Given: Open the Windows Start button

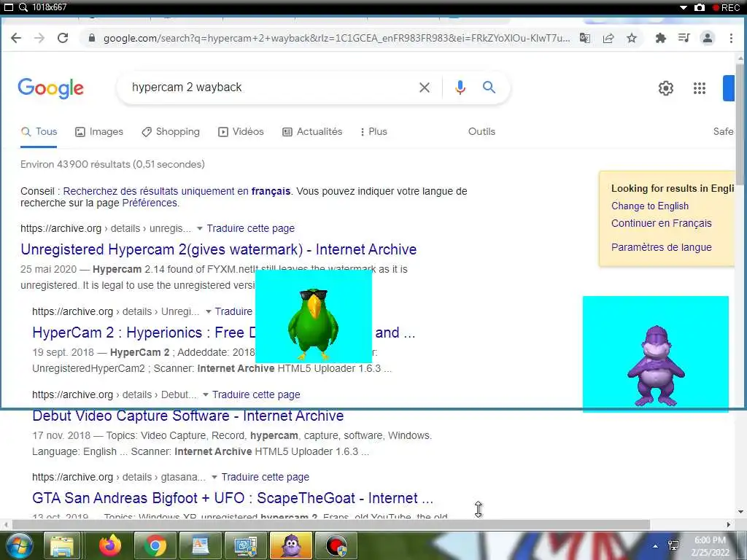Looking at the screenshot, I should (18, 545).
